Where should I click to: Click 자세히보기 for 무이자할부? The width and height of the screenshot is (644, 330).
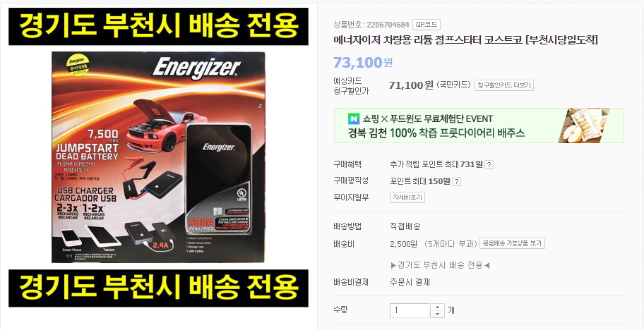407,197
